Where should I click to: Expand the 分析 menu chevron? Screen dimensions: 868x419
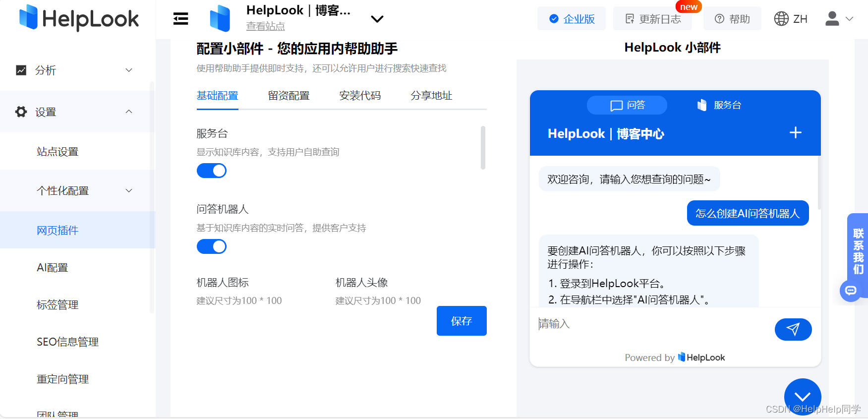(129, 70)
